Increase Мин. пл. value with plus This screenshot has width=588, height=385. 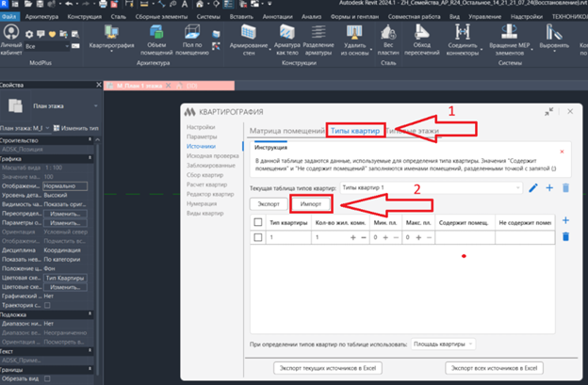[385, 237]
